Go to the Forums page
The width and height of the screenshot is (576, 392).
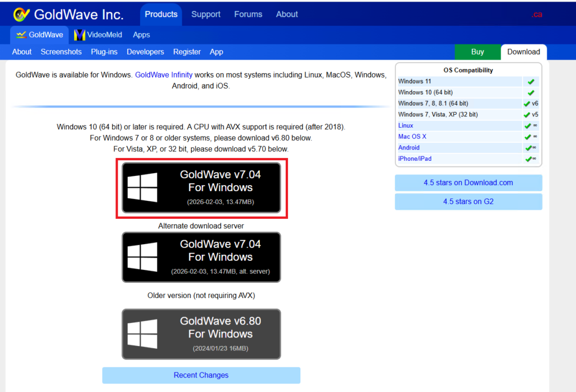coord(248,15)
